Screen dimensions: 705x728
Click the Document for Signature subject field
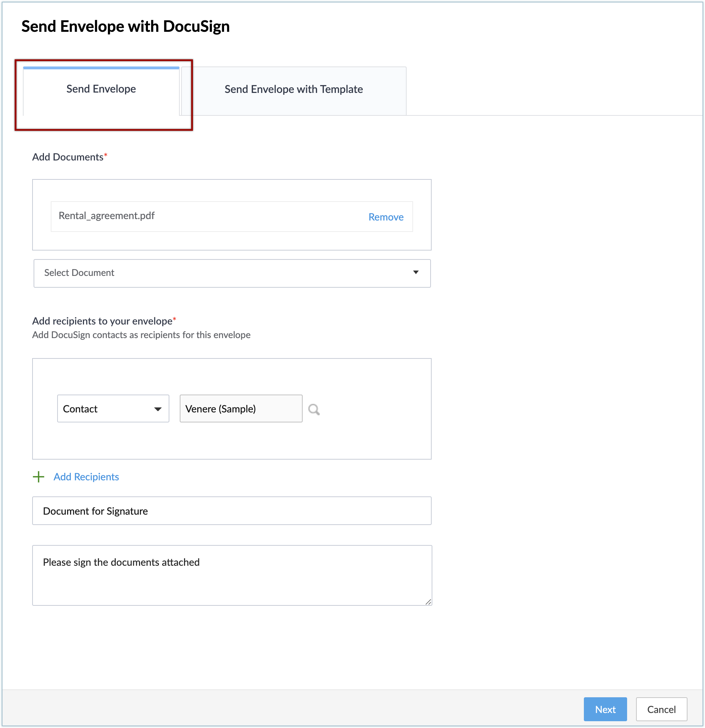pos(232,511)
